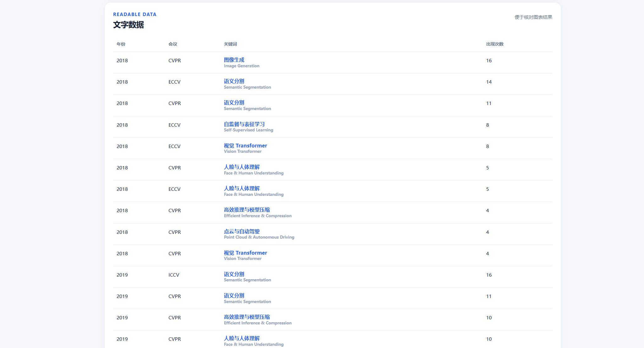
Task: Click the 会议 column header
Action: tap(173, 44)
